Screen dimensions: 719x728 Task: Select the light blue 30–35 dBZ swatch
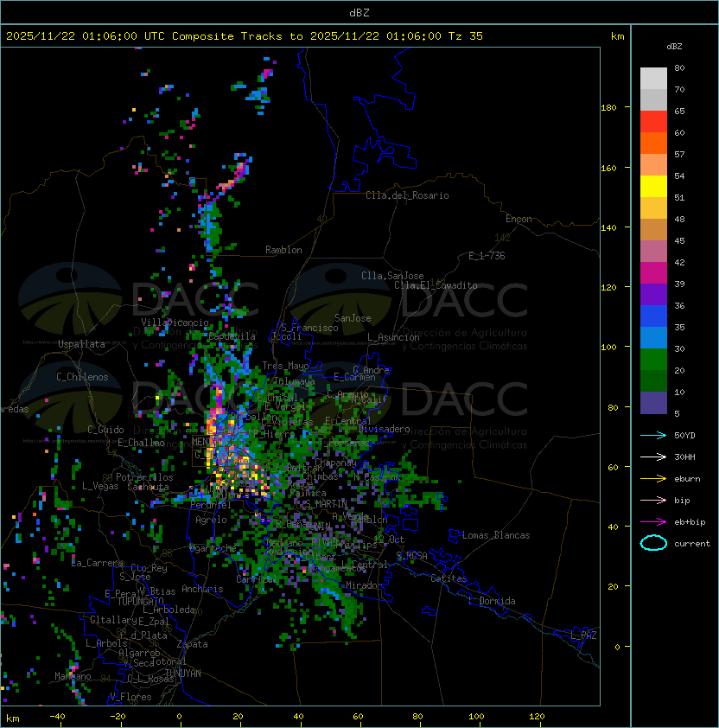pos(653,337)
